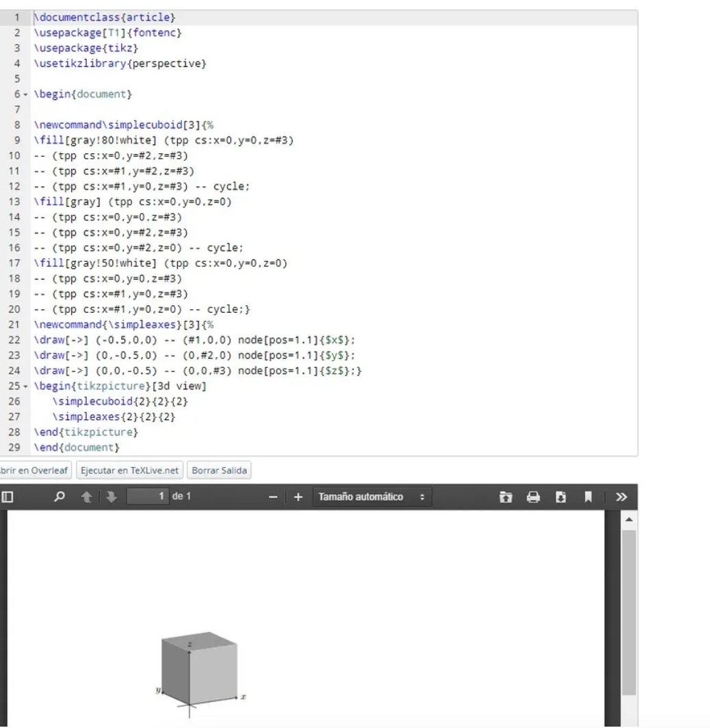Print the PDF document
The height and width of the screenshot is (728, 710).
point(533,497)
